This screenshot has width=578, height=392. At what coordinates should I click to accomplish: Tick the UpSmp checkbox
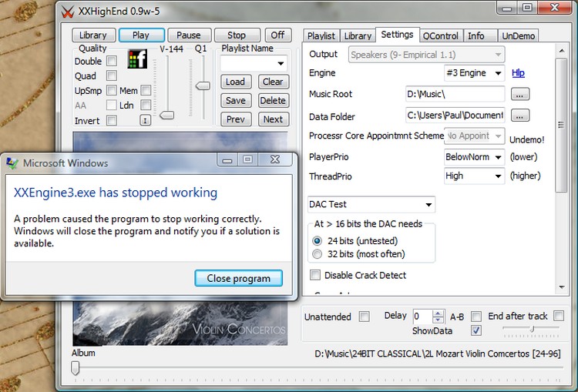111,90
